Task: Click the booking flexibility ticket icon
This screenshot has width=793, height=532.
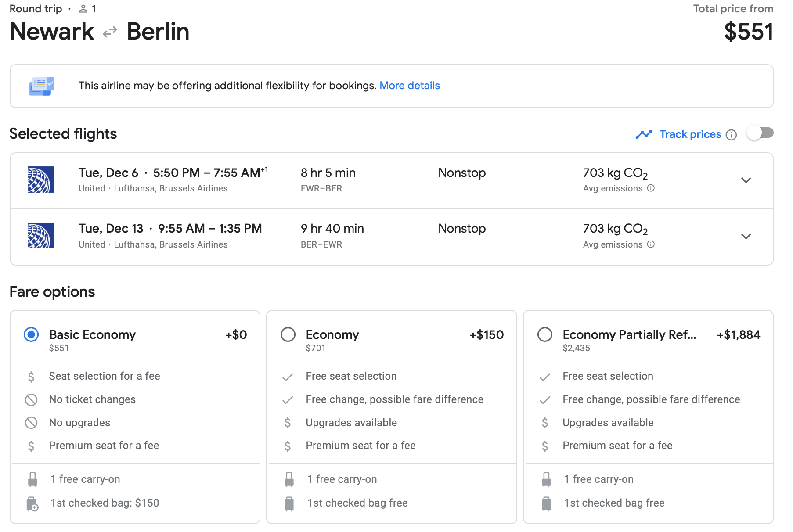Action: tap(41, 86)
